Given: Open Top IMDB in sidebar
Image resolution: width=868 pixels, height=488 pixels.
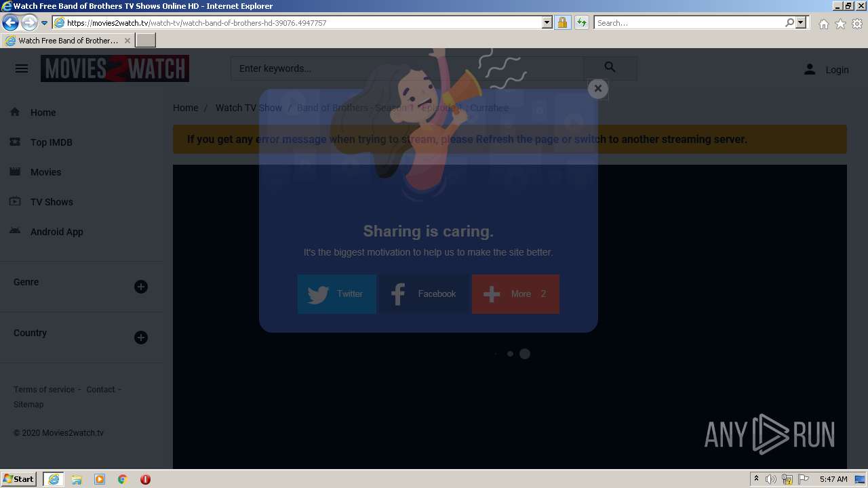Looking at the screenshot, I should click(x=52, y=142).
